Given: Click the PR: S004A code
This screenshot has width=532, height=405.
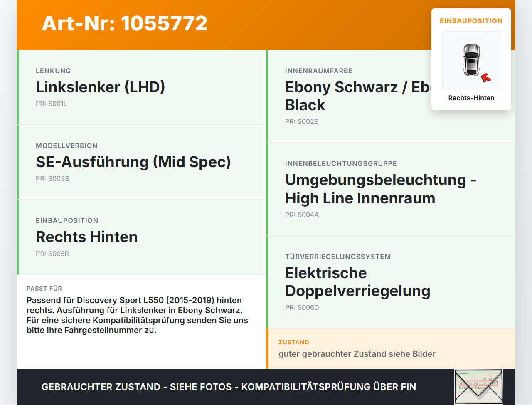Looking at the screenshot, I should point(302,215).
